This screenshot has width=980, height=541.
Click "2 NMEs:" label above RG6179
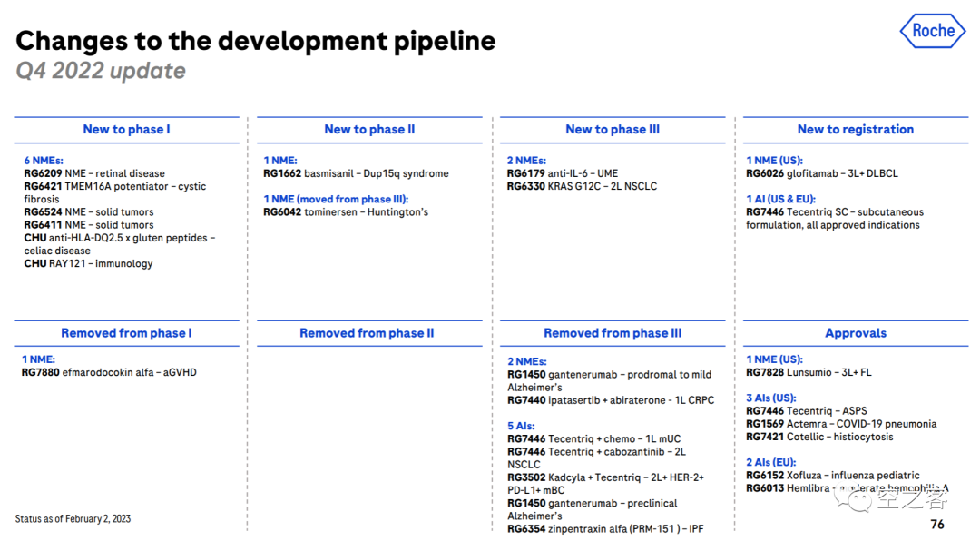coord(526,161)
